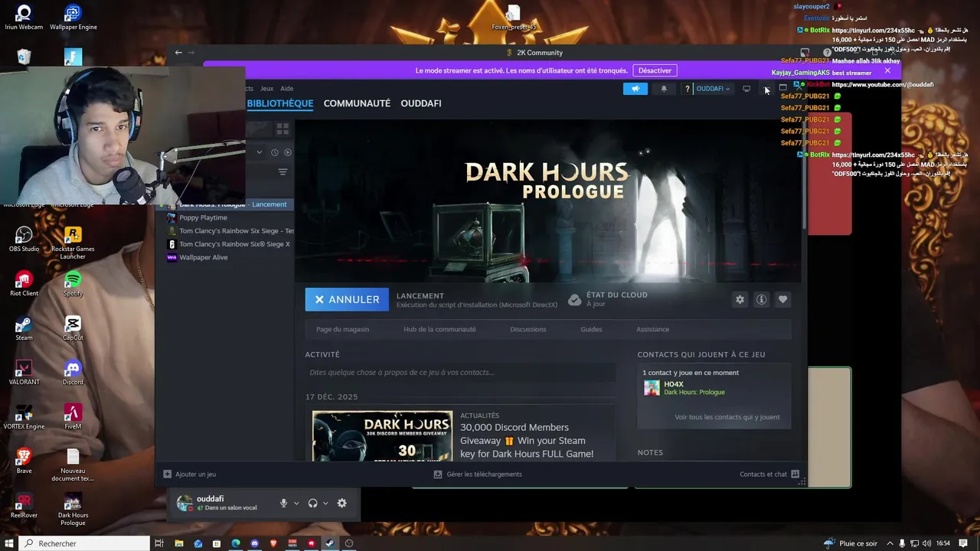The width and height of the screenshot is (980, 551).
Task: Open Aide menu in Steam
Action: (286, 89)
